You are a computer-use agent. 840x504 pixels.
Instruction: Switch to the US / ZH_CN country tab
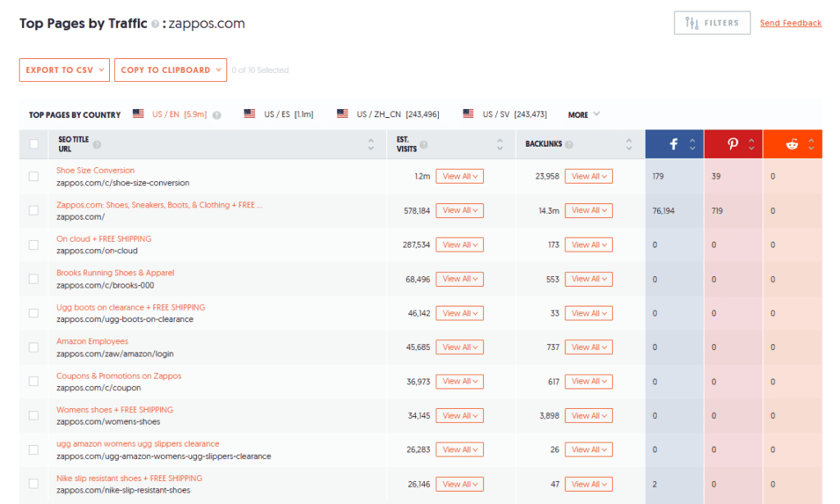398,115
